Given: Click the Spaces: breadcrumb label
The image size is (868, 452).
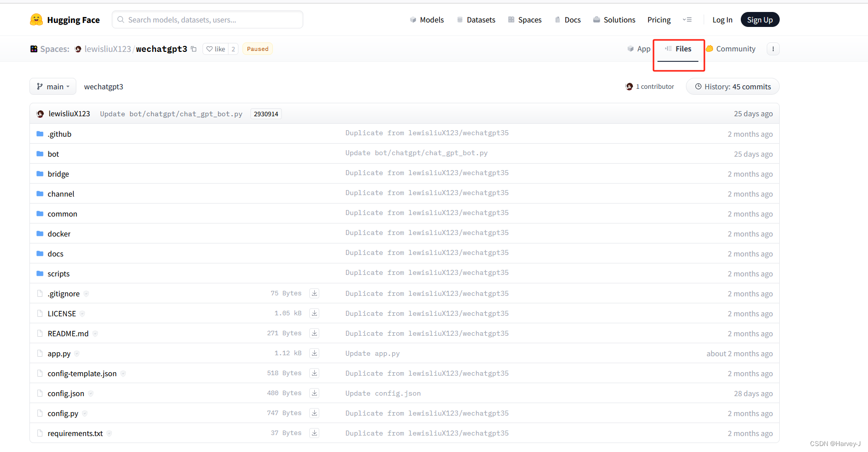Looking at the screenshot, I should point(55,49).
